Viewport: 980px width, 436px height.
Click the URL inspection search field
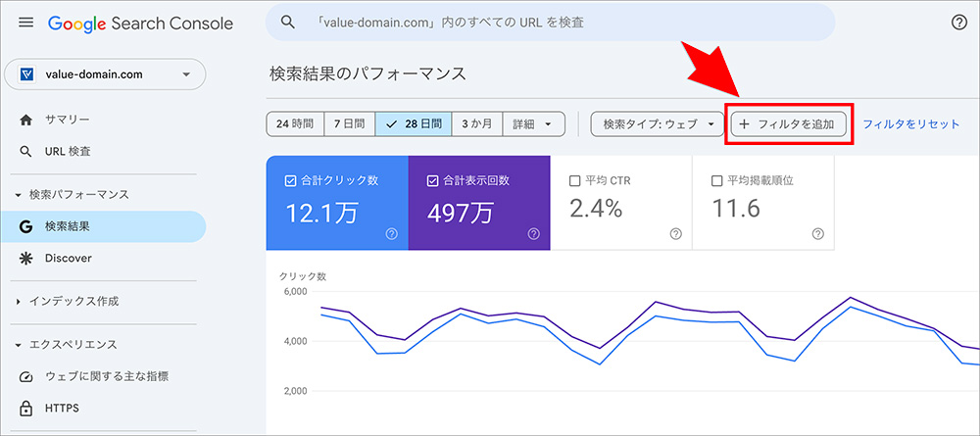click(x=549, y=22)
